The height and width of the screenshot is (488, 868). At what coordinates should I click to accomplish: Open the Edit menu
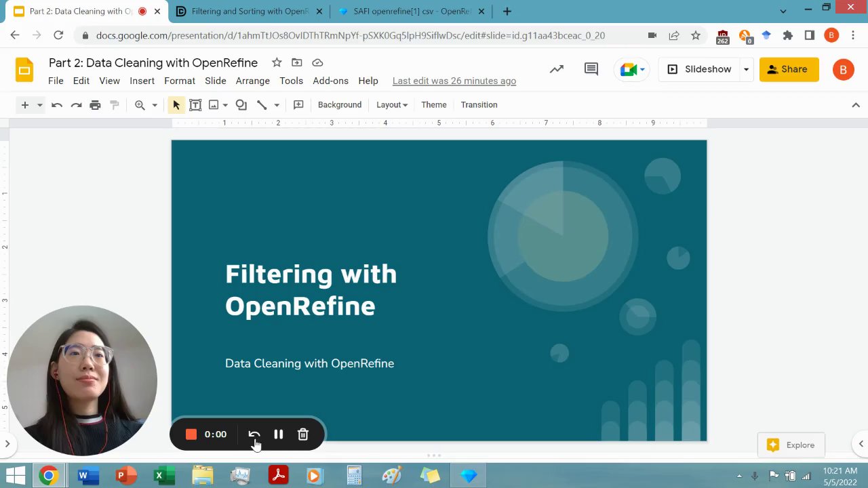(81, 81)
